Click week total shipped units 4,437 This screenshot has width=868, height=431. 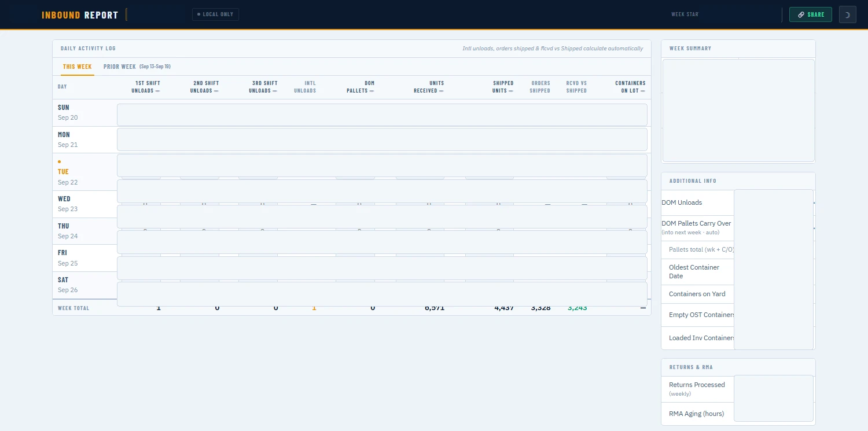[504, 308]
